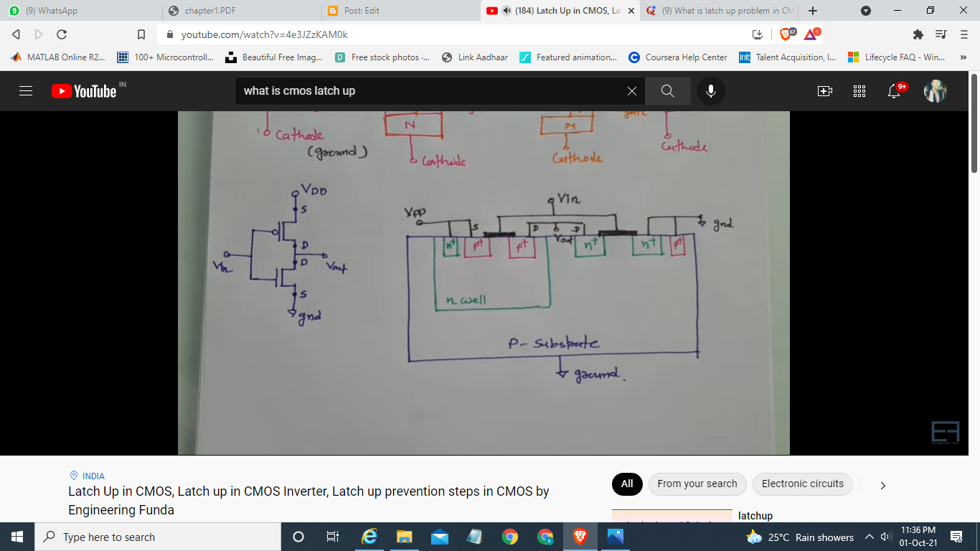Open the browser hamburger menu

tap(963, 33)
